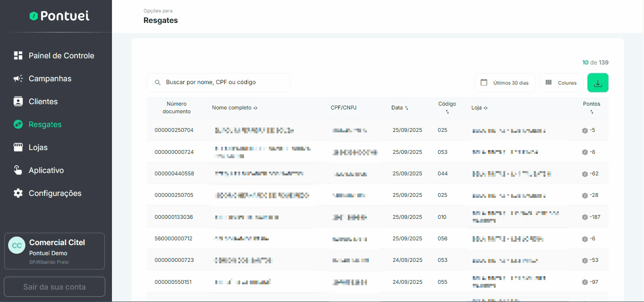Open the Resgates menu item

tap(45, 124)
